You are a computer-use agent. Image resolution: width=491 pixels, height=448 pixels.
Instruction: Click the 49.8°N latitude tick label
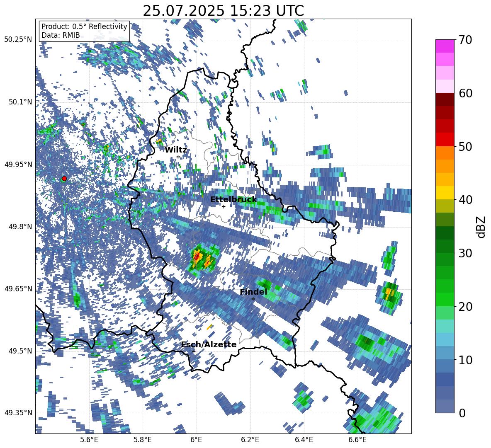pos(20,227)
